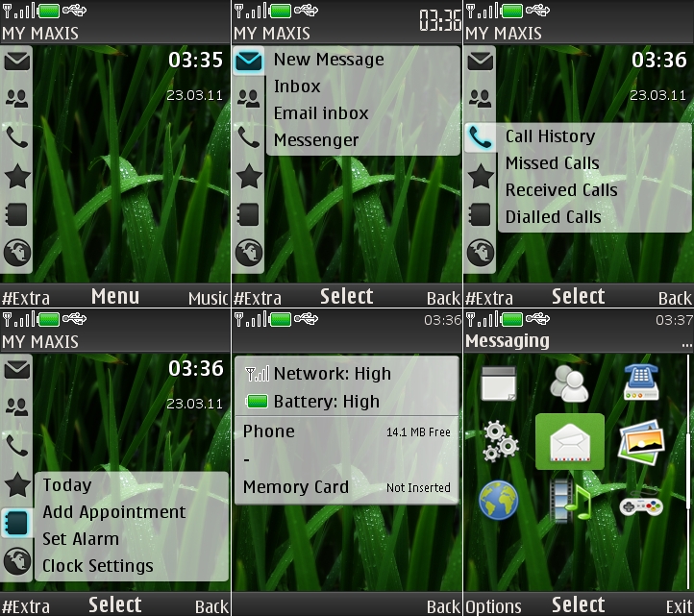
Task: Click the Memory Card Not Inserted row
Action: pyautogui.click(x=347, y=487)
